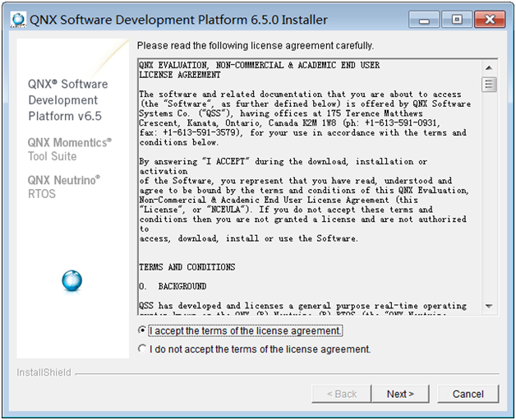Click the disabled < Back button
Viewport: 516px width, 420px height.
342,394
